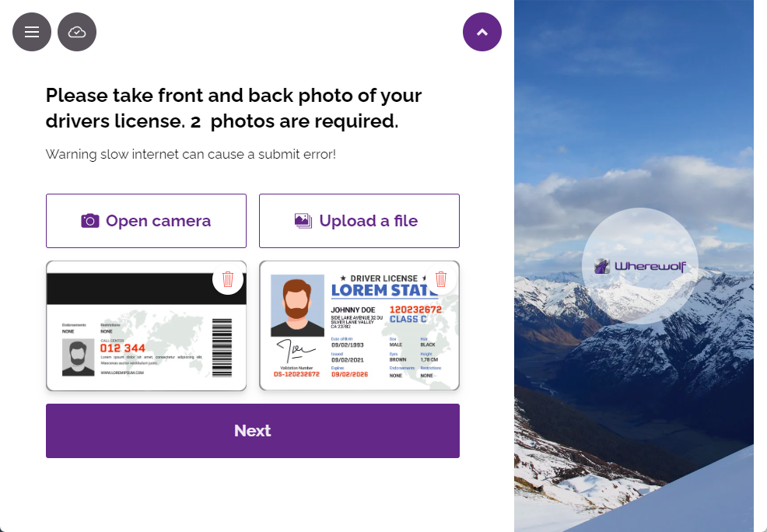Click the camera icon in Open camera
This screenshot has height=532, width=767.
coord(90,221)
